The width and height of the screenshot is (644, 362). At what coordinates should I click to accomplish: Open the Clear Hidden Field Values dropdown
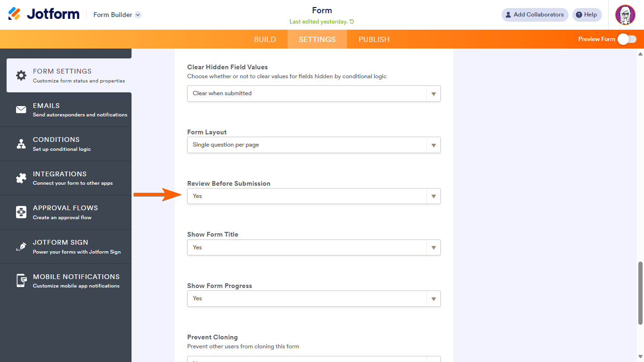314,93
